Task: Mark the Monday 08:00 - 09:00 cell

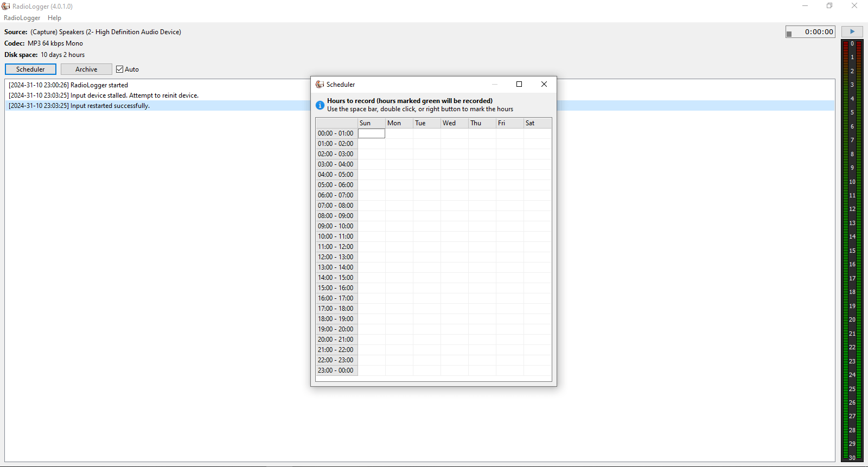Action: coord(399,216)
